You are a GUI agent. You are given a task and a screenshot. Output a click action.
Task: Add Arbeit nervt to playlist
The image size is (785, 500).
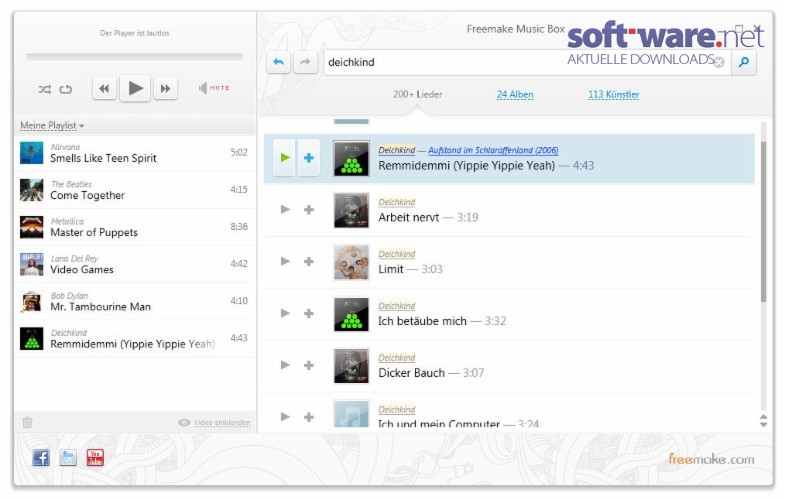point(309,210)
